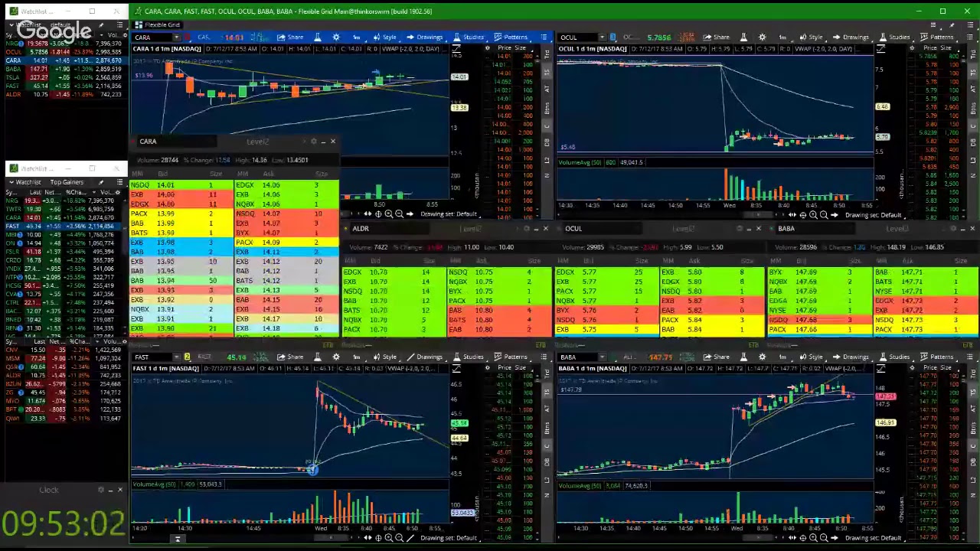Open the OCUL chart symbol dropdown arrow
Viewport: 980px width, 551px height.
[x=602, y=37]
